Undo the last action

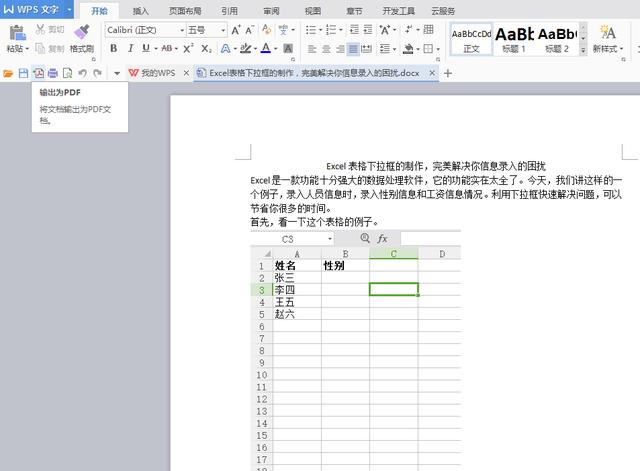[82, 73]
